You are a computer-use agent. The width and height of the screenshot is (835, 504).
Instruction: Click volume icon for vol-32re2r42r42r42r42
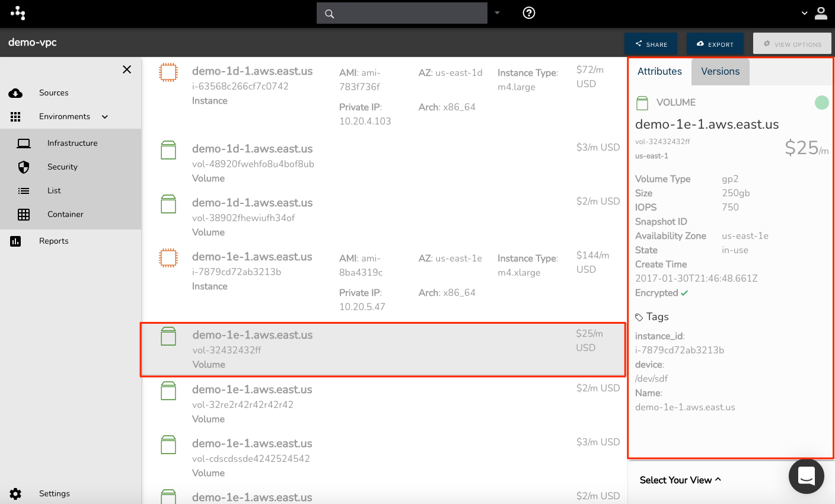coord(168,391)
